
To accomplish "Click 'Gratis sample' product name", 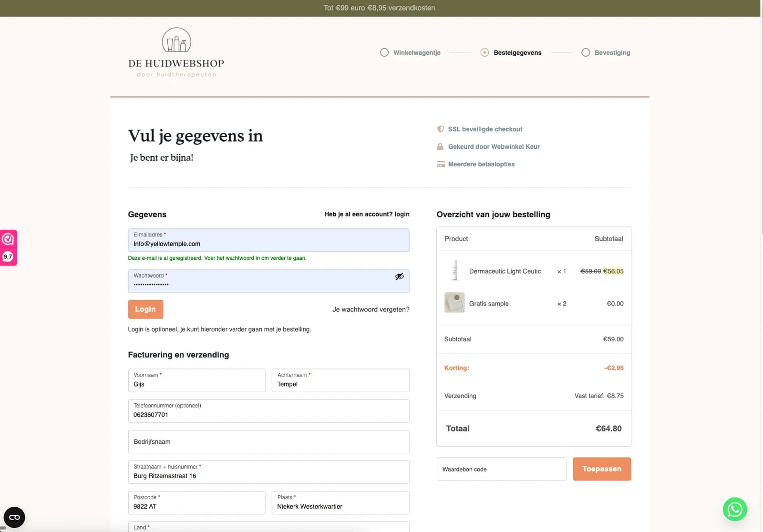I will [489, 304].
